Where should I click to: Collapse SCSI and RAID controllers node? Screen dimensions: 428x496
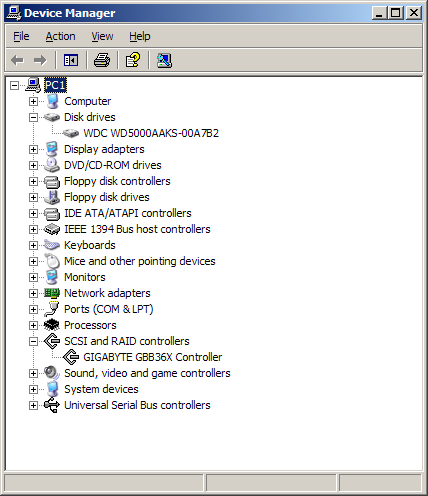pyautogui.click(x=33, y=341)
